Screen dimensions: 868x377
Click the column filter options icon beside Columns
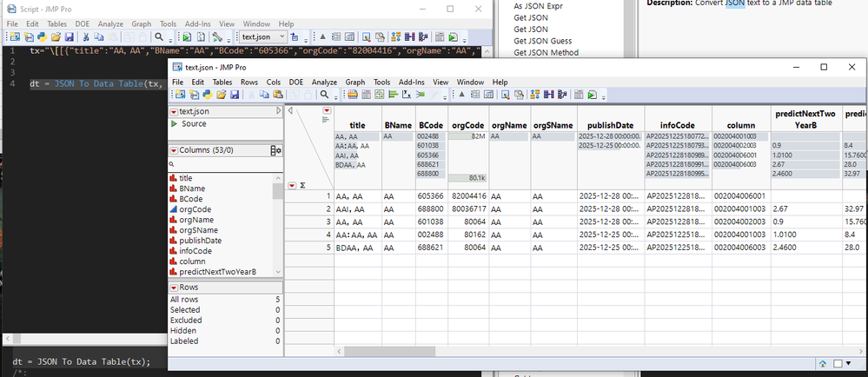pos(275,150)
